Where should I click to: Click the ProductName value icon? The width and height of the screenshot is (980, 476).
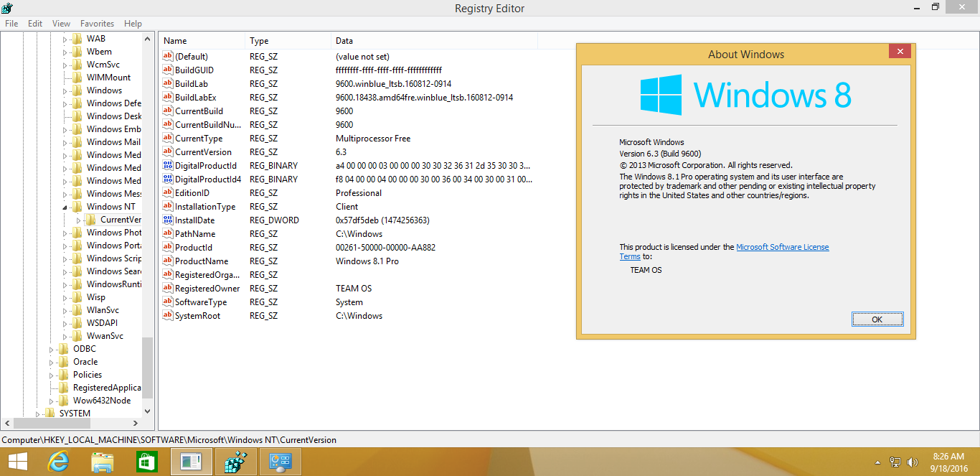click(x=168, y=261)
